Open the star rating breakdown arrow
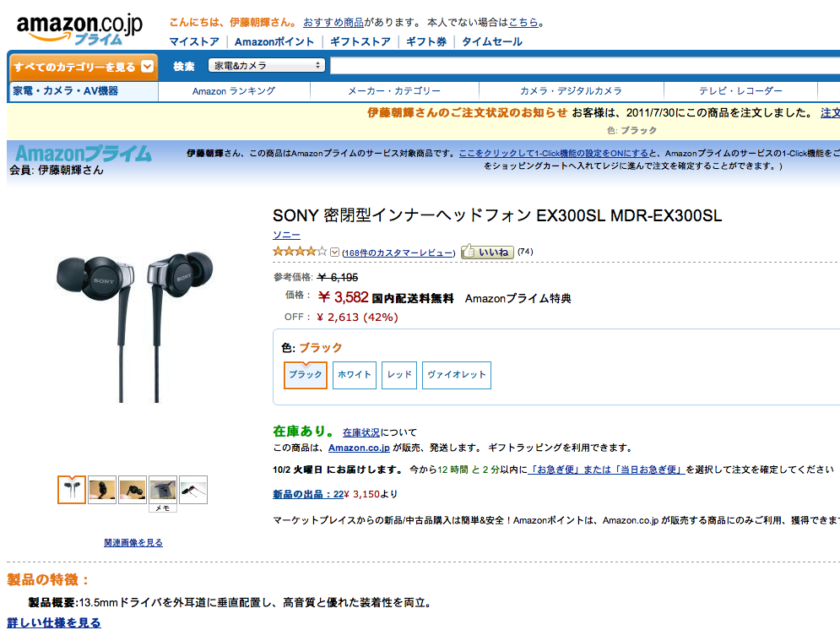The width and height of the screenshot is (840, 630). [x=335, y=252]
